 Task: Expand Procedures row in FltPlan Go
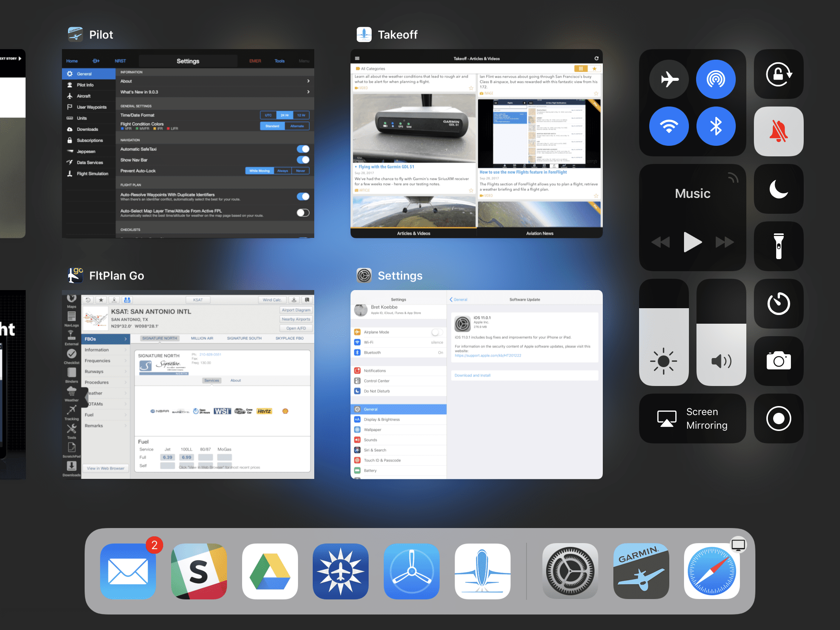[x=106, y=382]
